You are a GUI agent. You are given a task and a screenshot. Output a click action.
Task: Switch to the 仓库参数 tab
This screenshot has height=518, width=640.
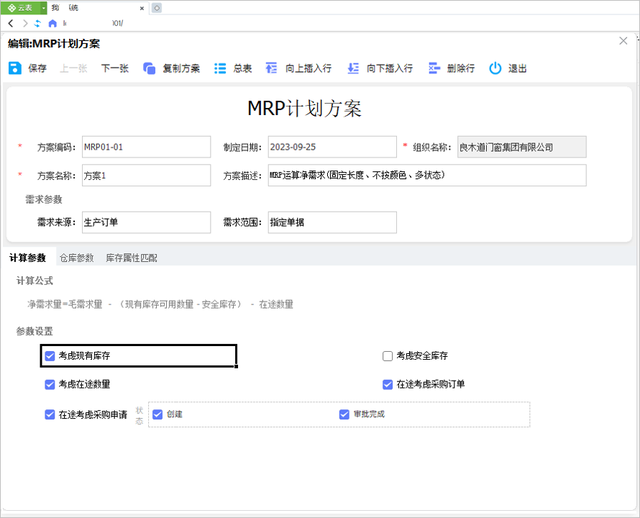tap(77, 258)
